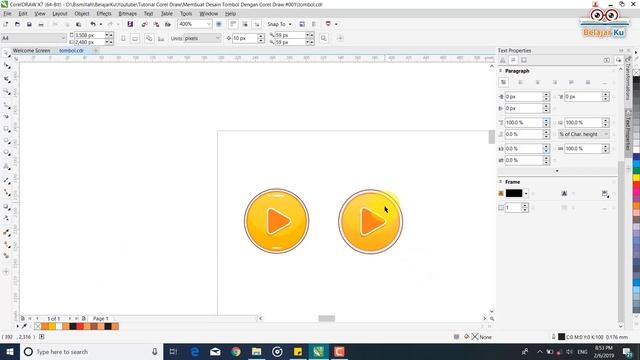640x360 pixels.
Task: Click the Export icon in the toolbar
Action: click(156, 24)
